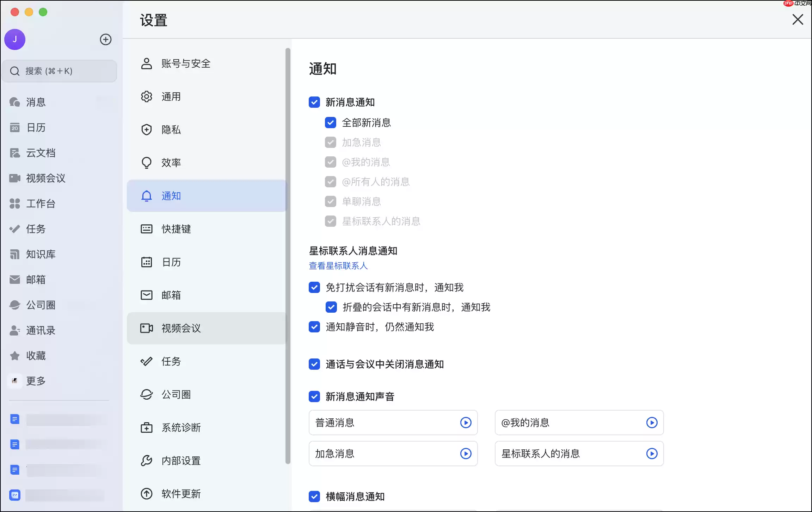The width and height of the screenshot is (812, 512).
Task: Disable 通知静音时，仍然通知我
Action: (x=314, y=327)
